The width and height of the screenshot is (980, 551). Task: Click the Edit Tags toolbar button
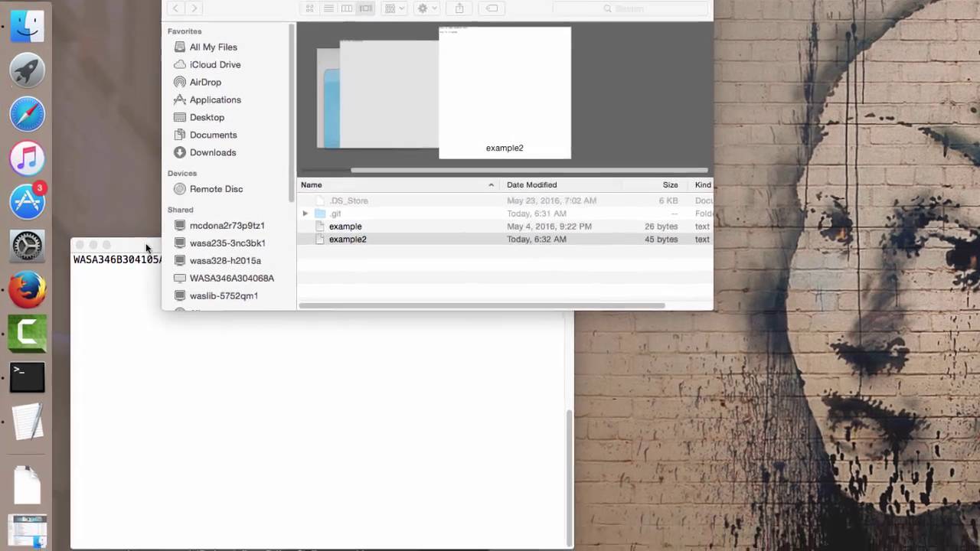coord(492,8)
